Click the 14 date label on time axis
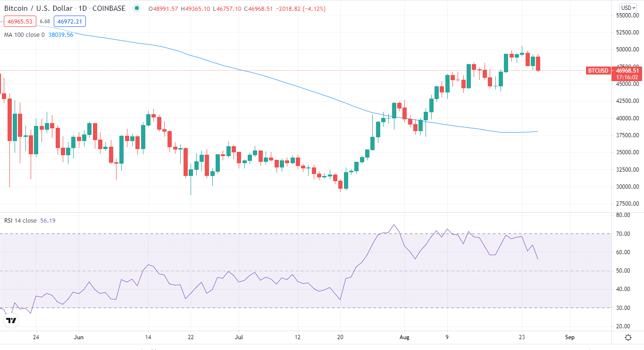Image resolution: width=644 pixels, height=350 pixels. pyautogui.click(x=148, y=338)
